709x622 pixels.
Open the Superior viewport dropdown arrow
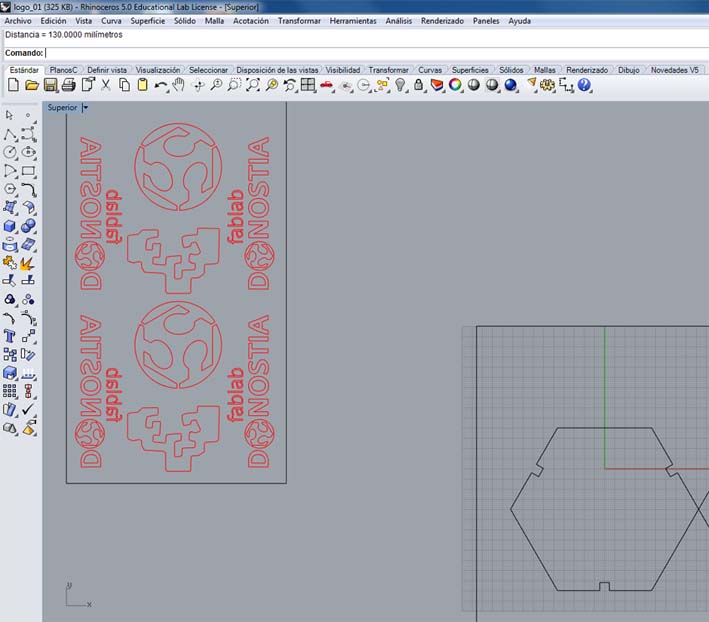pos(85,108)
